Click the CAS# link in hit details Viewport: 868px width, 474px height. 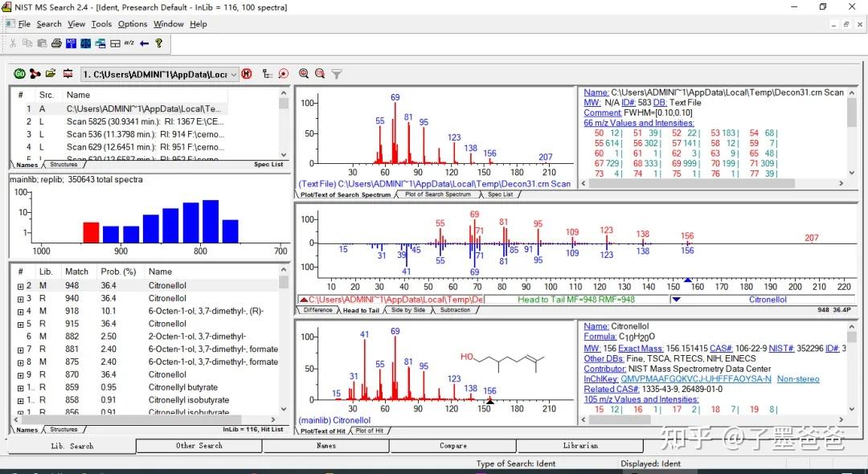pos(720,349)
